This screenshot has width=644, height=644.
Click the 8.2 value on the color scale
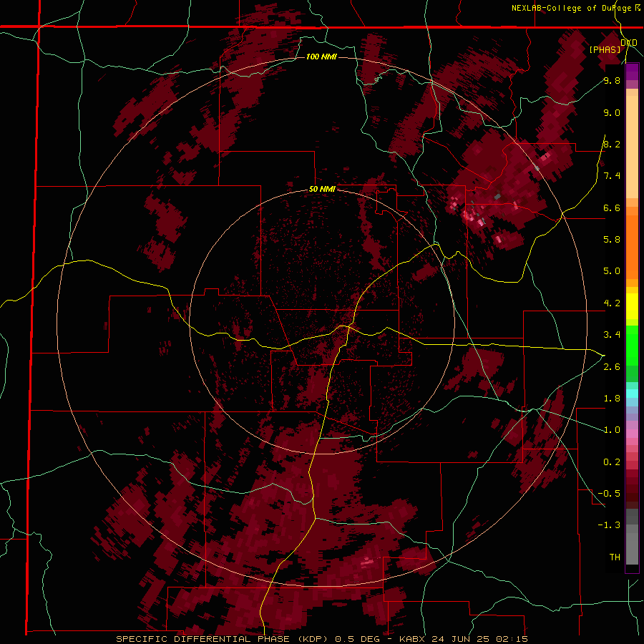(612, 144)
